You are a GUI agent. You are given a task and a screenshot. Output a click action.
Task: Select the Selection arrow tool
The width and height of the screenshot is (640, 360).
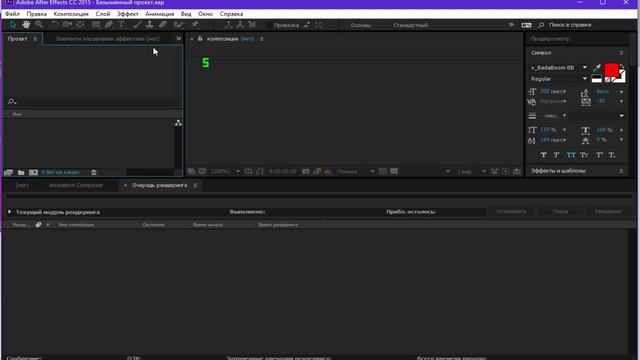click(13, 25)
